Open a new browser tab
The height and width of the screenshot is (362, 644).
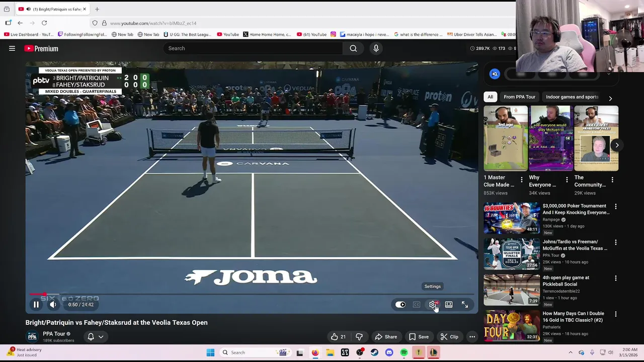[x=97, y=9]
